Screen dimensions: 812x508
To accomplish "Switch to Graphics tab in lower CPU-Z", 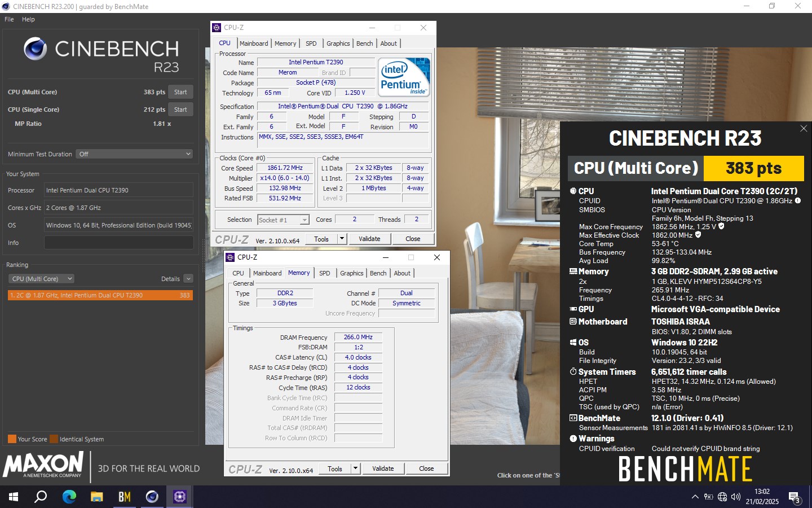I will [x=352, y=273].
